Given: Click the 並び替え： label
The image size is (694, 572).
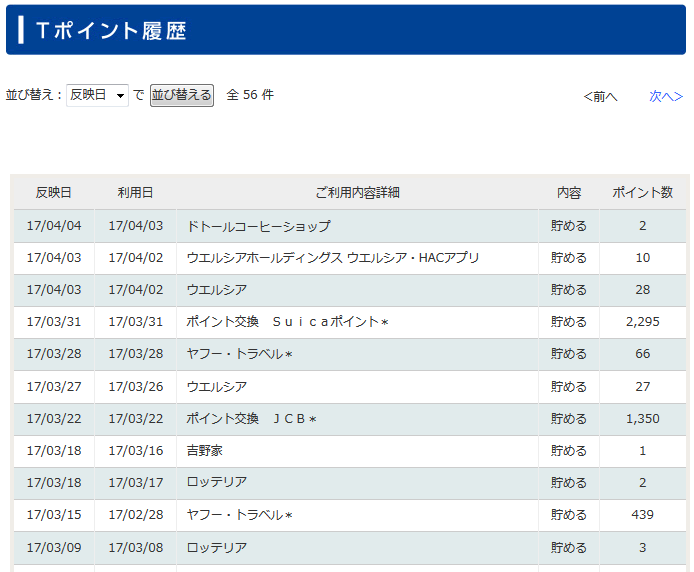Looking at the screenshot, I should [x=34, y=95].
